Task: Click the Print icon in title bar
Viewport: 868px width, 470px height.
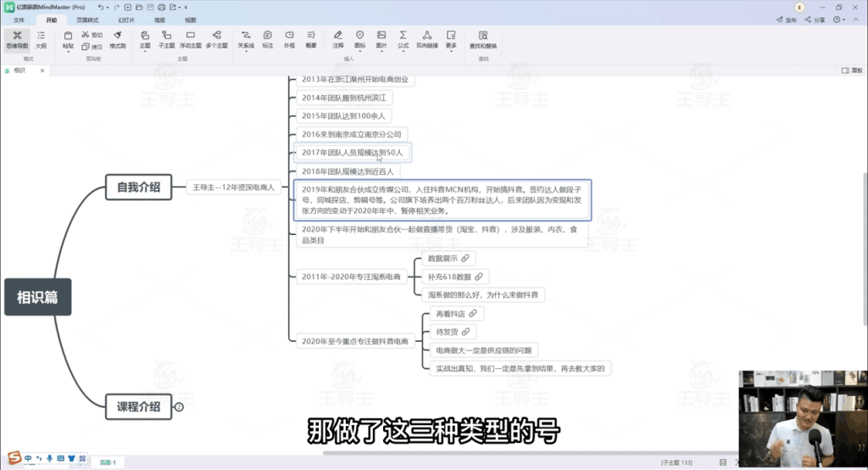Action: (x=161, y=7)
